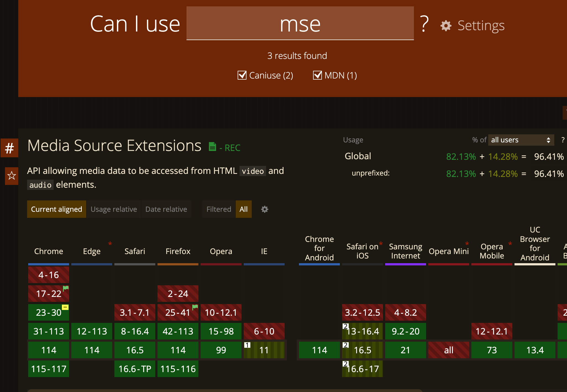Click the Firefox column header
The image size is (567, 392).
(x=178, y=251)
